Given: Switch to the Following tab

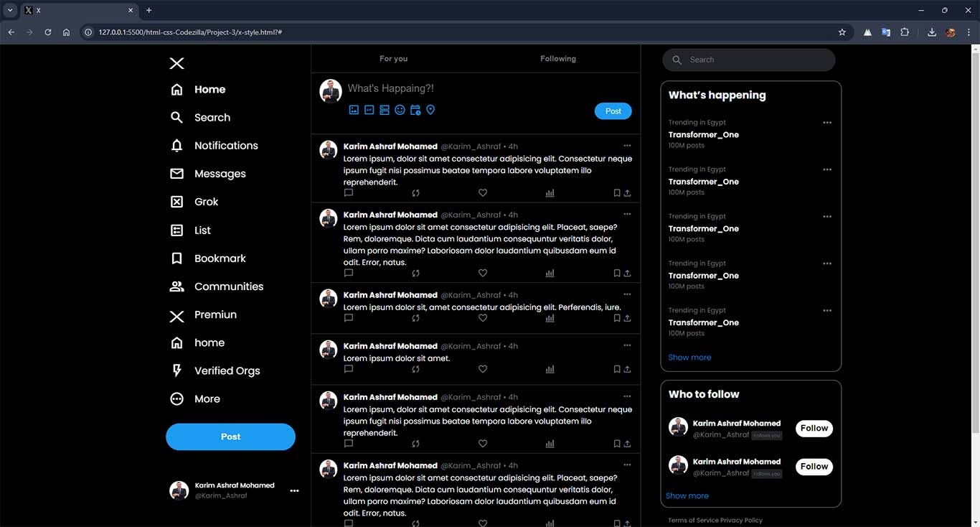Looking at the screenshot, I should [557, 59].
